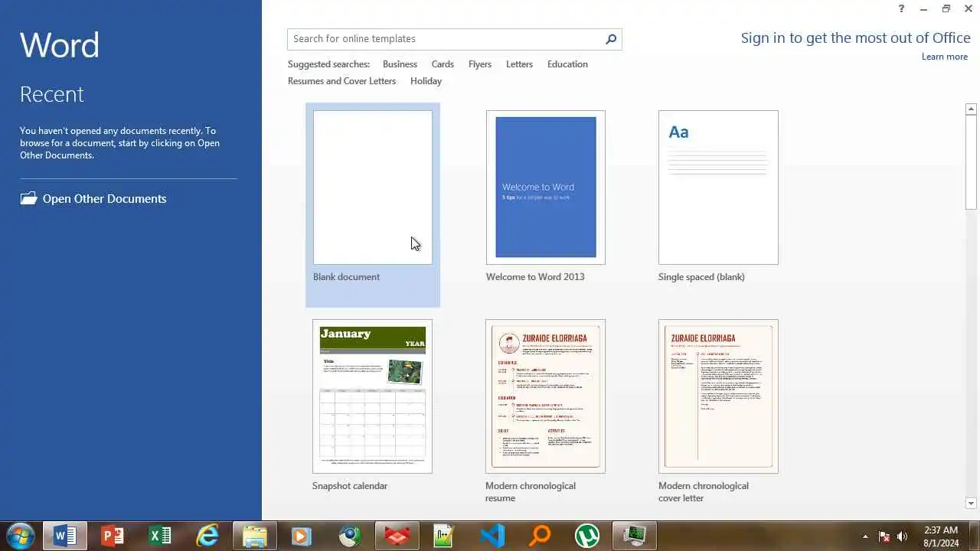Click the red box app taskbar icon

point(397,536)
